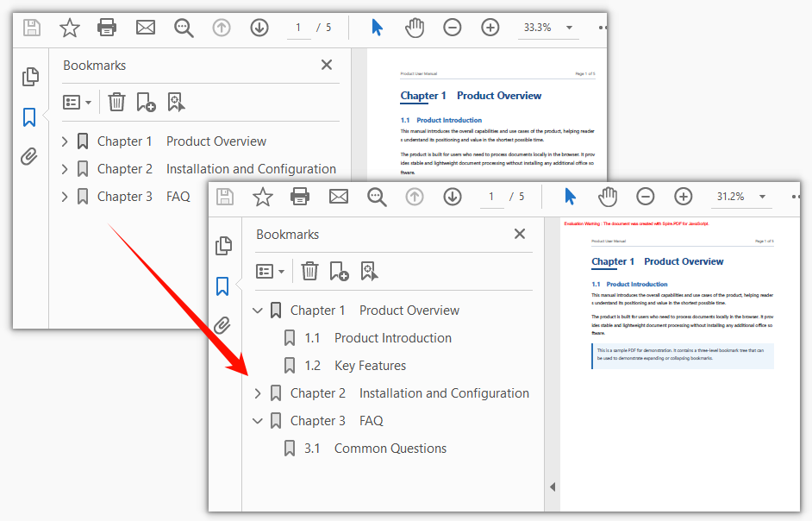Image resolution: width=812 pixels, height=521 pixels.
Task: Select the arrow selection tool in the back window
Action: click(377, 28)
